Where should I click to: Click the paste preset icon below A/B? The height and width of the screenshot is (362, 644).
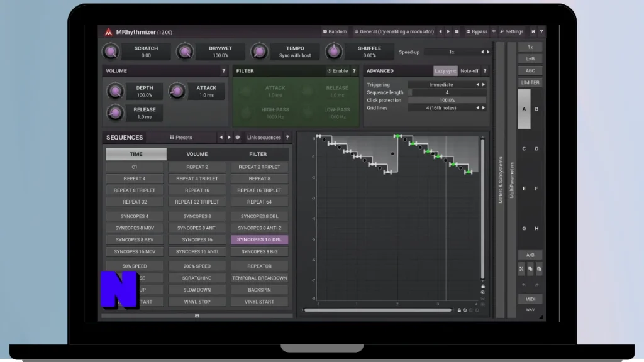pyautogui.click(x=539, y=269)
